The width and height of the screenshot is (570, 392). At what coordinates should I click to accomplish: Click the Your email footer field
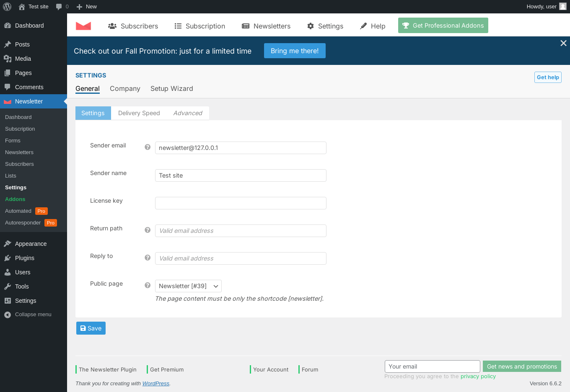(x=433, y=366)
